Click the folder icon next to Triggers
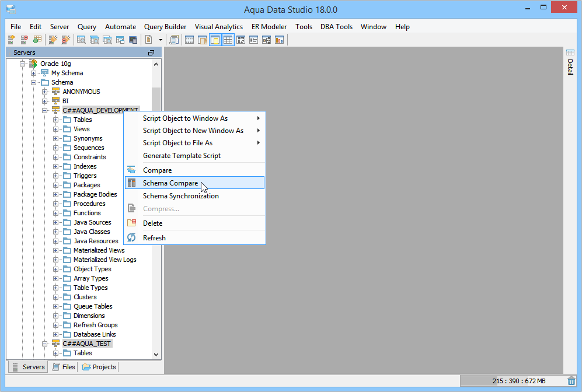 coord(67,176)
